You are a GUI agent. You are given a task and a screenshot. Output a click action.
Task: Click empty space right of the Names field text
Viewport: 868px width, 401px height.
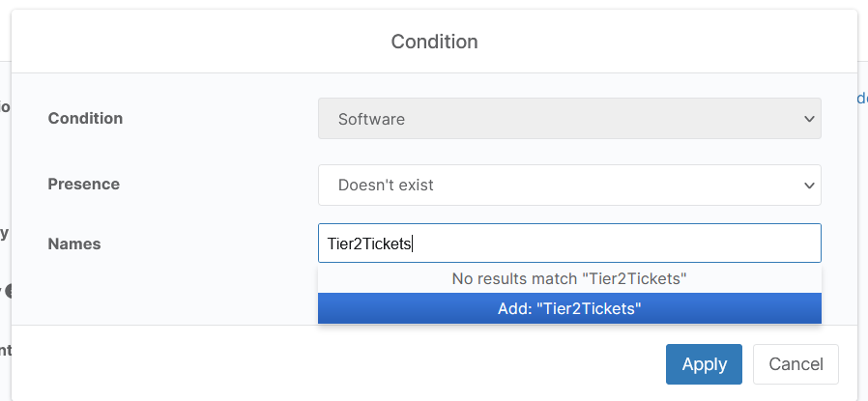615,243
